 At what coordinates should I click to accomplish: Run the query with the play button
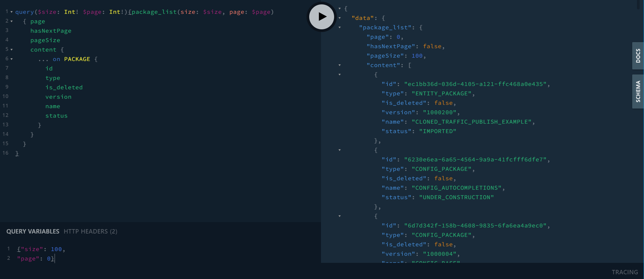tap(321, 17)
